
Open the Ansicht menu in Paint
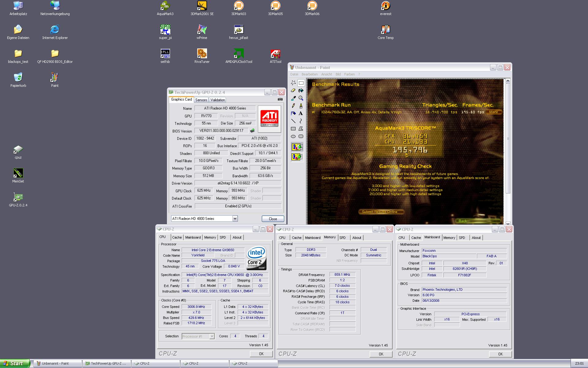pos(326,74)
